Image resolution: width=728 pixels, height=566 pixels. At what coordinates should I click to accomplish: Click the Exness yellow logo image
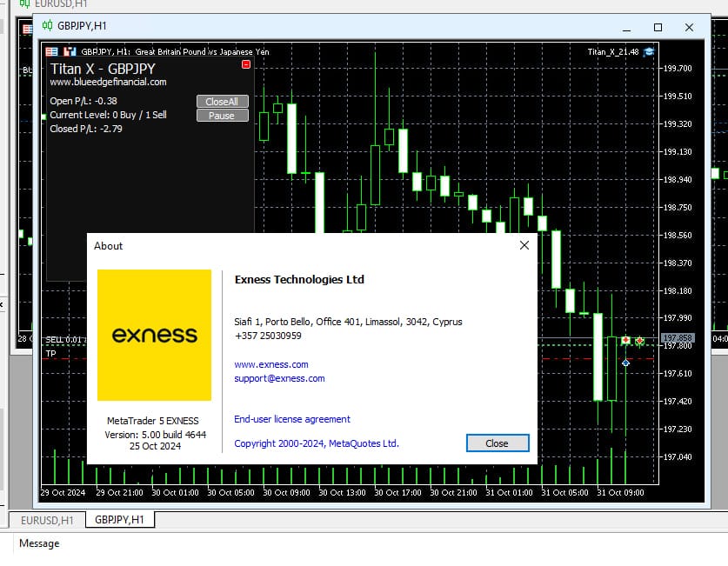pyautogui.click(x=154, y=335)
